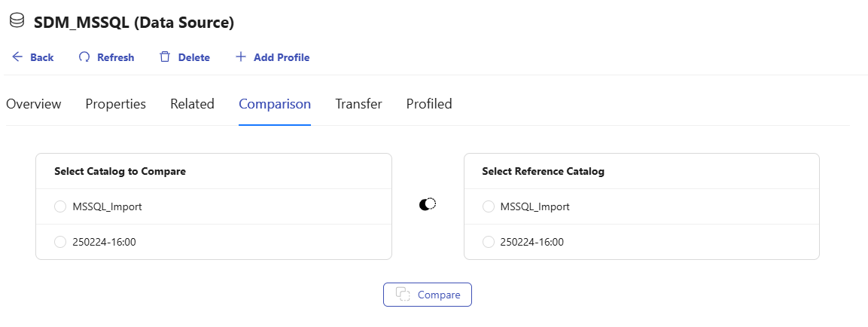Click the Back text link

42,57
